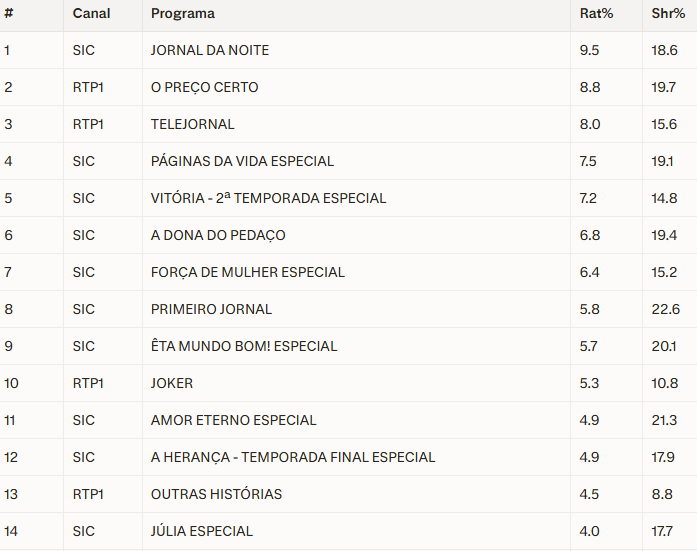Click the # ranking column header
The image size is (697, 551).
click(x=8, y=14)
